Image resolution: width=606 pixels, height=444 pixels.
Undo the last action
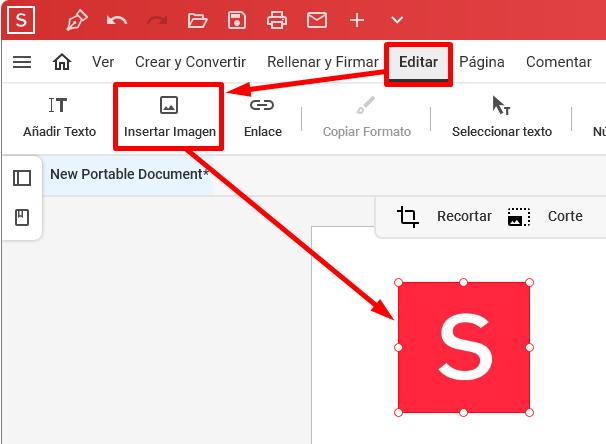point(117,20)
